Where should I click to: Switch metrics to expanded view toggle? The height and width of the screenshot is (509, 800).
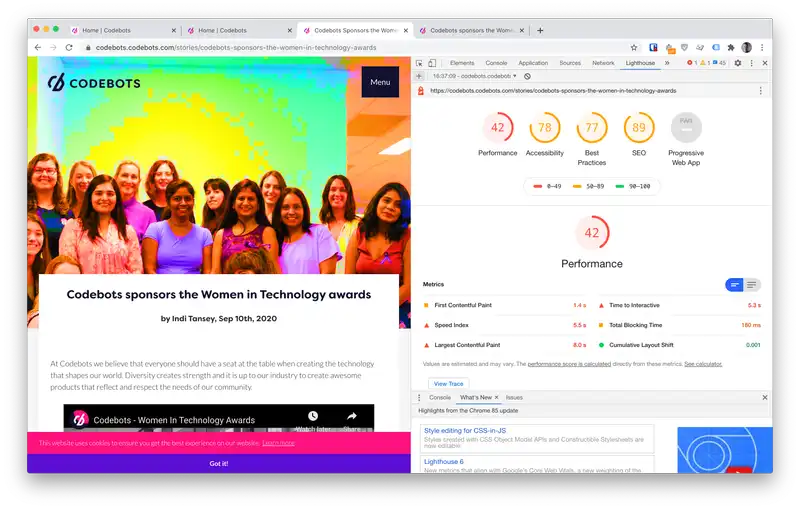point(752,285)
